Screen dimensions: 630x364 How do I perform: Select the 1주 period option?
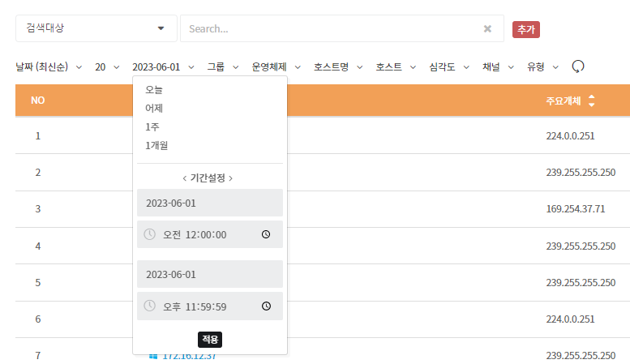152,127
